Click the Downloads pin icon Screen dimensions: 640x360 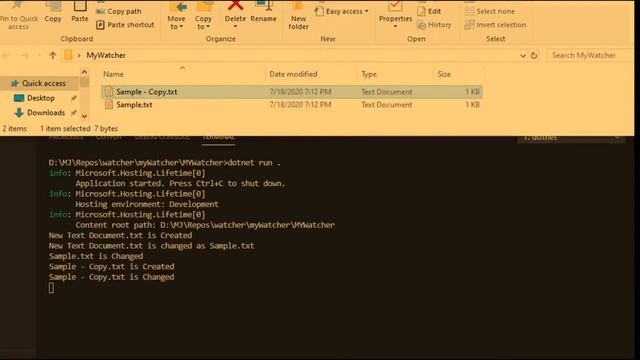pos(74,113)
